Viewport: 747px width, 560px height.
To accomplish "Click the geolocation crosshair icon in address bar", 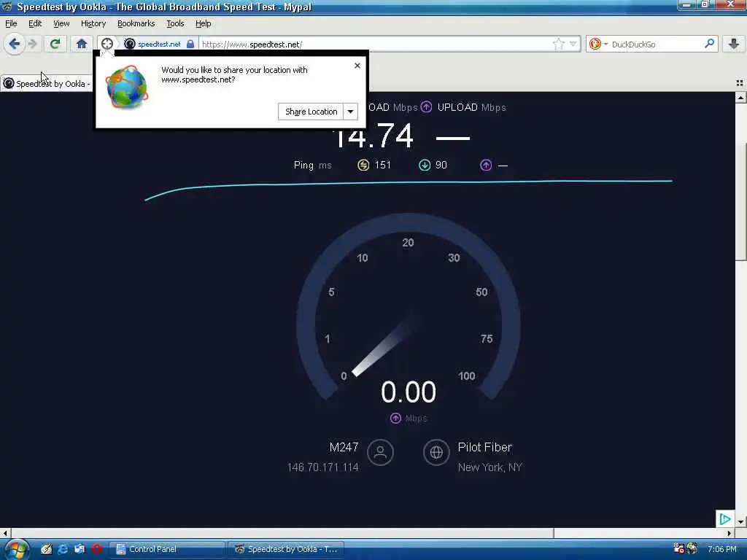I will pyautogui.click(x=107, y=44).
